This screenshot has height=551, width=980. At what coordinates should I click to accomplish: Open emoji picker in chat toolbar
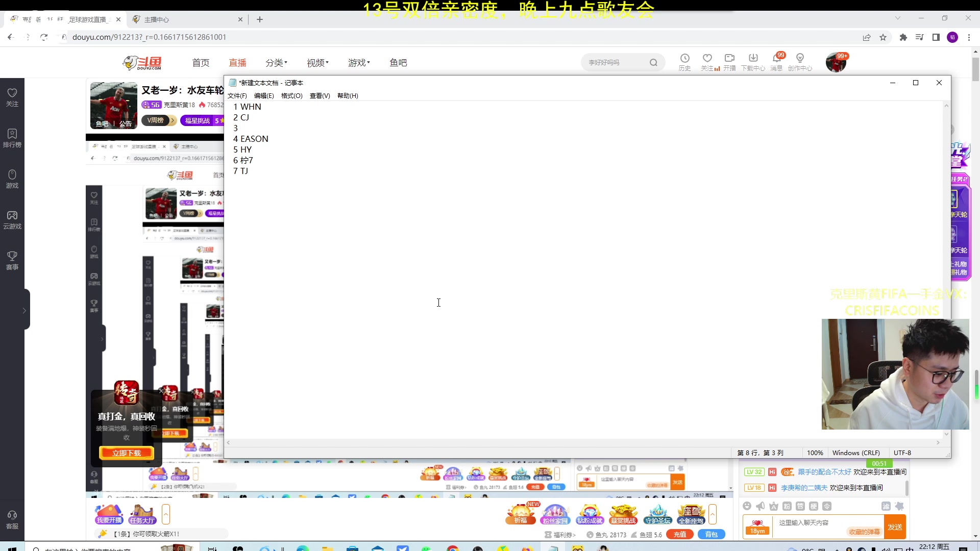point(747,506)
